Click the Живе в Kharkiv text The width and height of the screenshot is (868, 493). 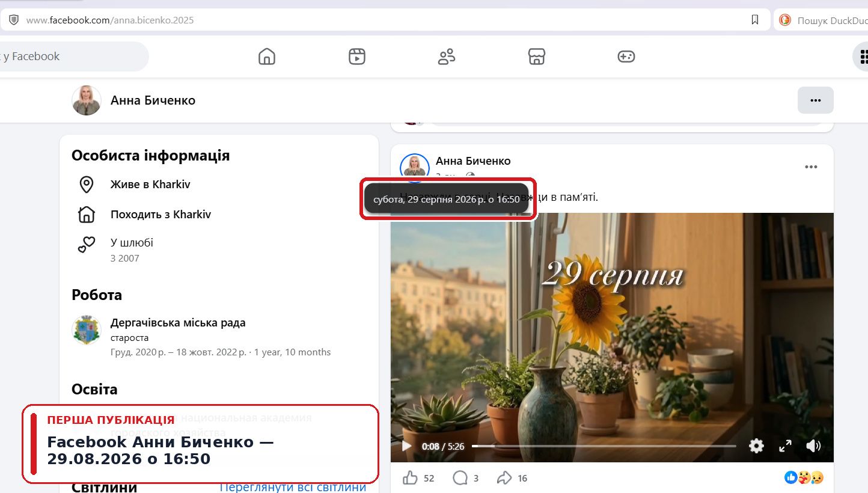coord(150,185)
